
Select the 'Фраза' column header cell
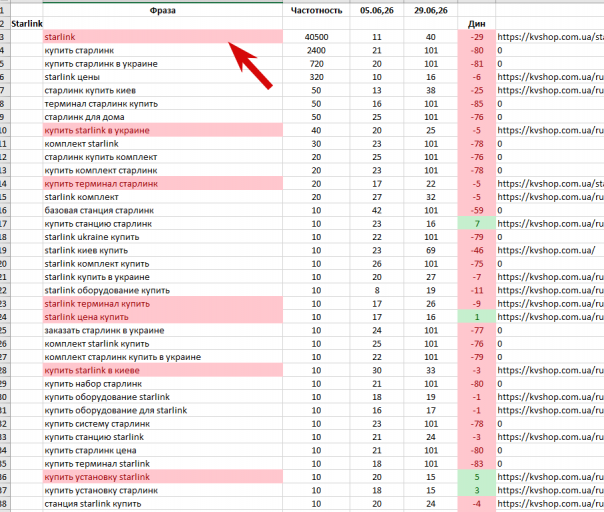[x=163, y=10]
